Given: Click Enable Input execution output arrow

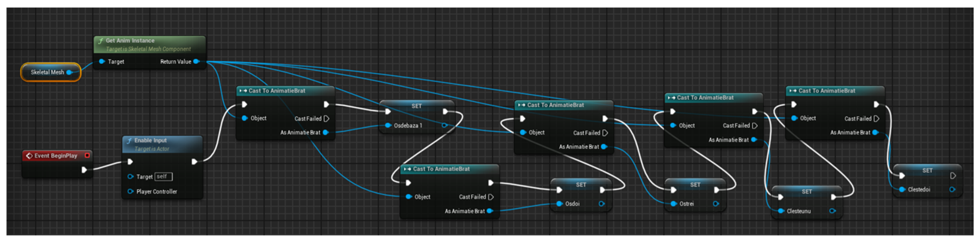Looking at the screenshot, I should [x=194, y=162].
